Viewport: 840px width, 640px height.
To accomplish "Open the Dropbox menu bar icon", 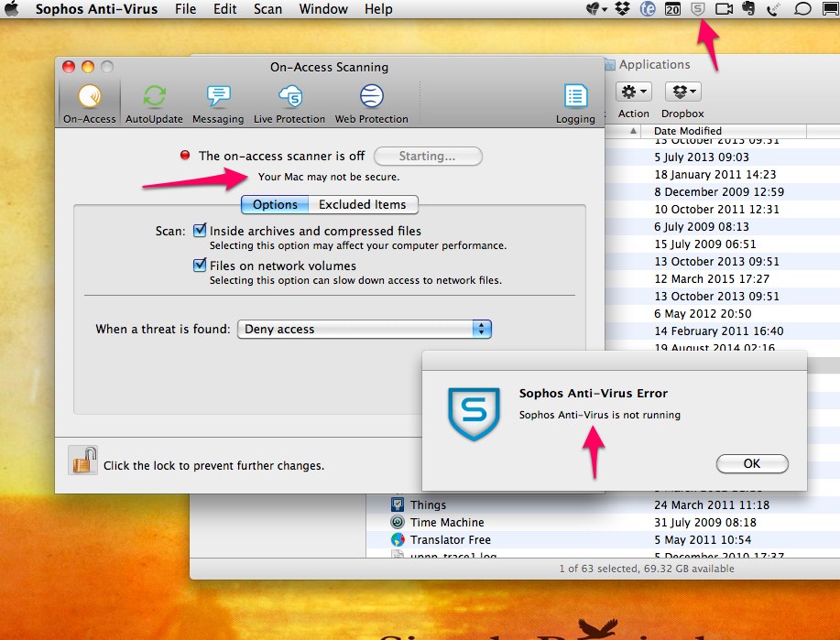I will pyautogui.click(x=623, y=8).
